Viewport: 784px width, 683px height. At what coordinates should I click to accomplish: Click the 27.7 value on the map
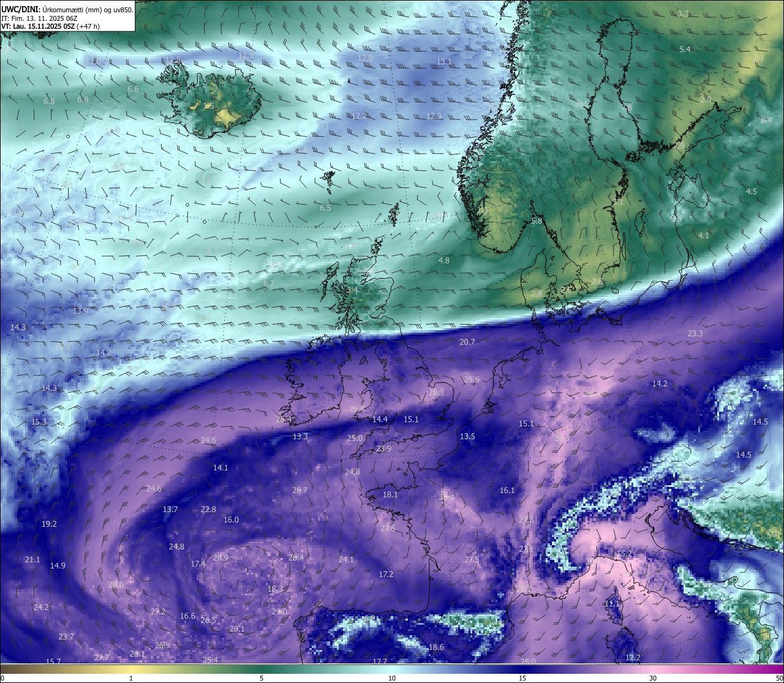(102, 657)
